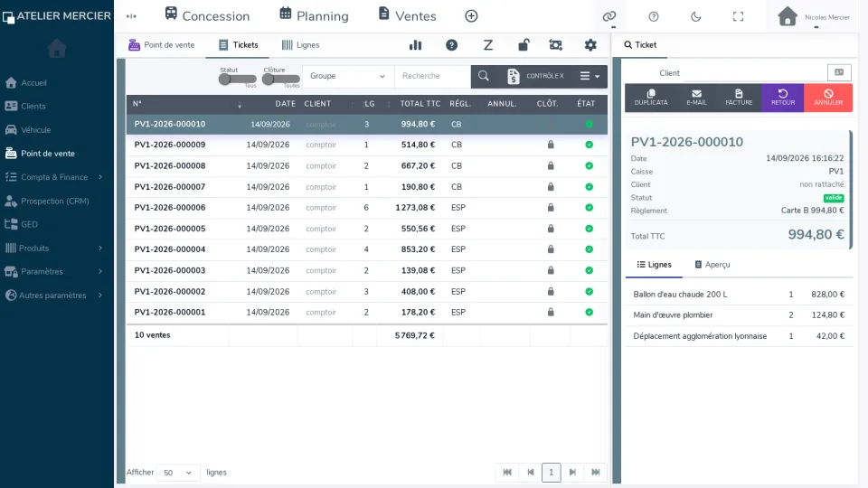Open the Z closing report icon
868x488 pixels.
tap(487, 45)
